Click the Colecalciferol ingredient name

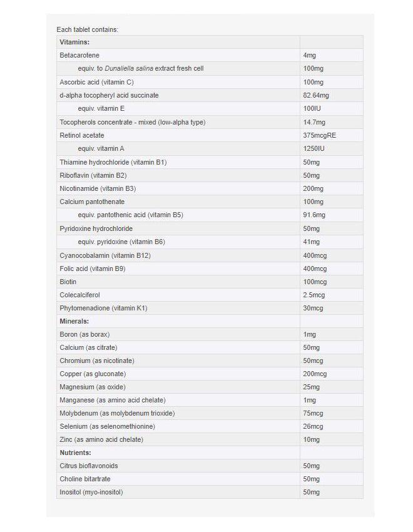[x=79, y=295]
